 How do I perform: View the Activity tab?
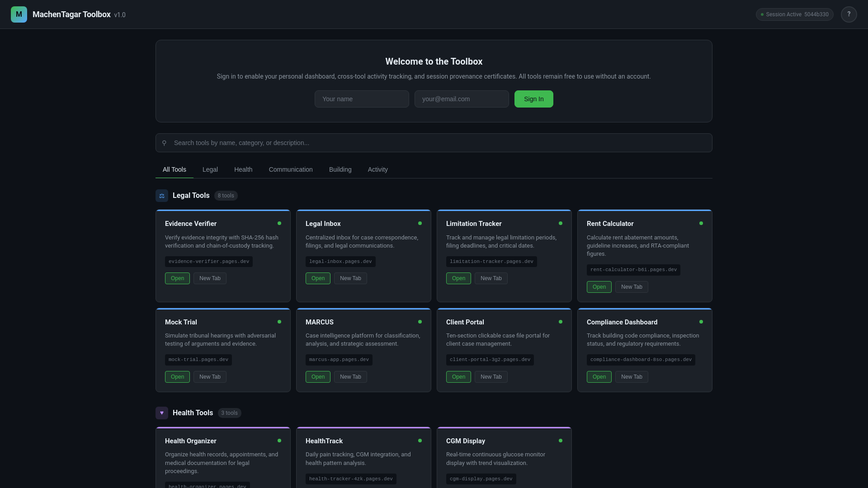click(378, 169)
